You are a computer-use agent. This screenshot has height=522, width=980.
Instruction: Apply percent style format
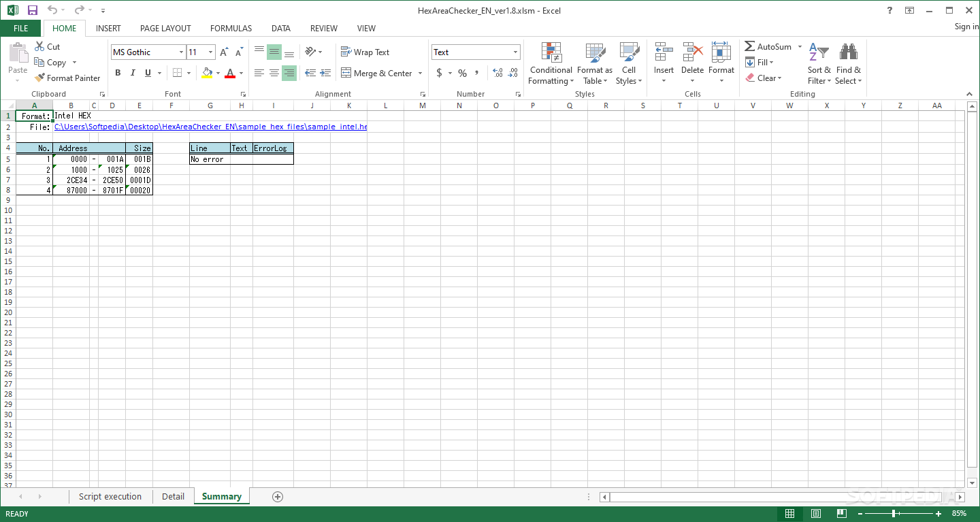point(462,73)
